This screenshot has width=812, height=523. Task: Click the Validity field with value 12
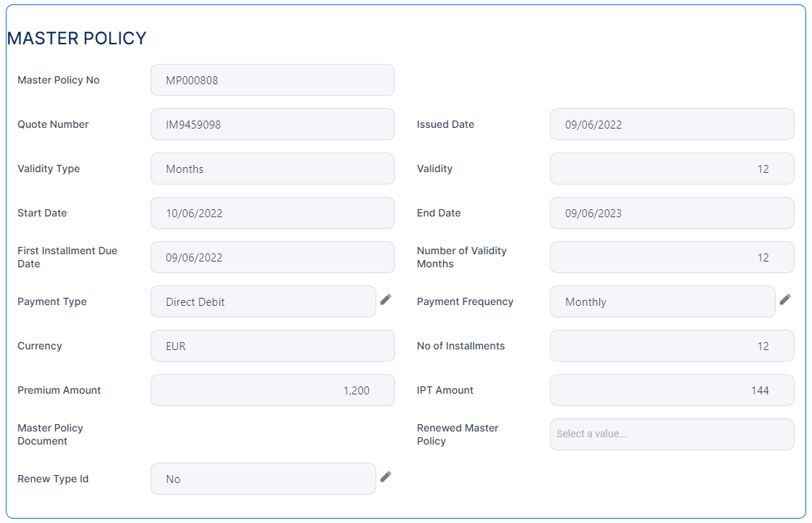[x=671, y=169]
